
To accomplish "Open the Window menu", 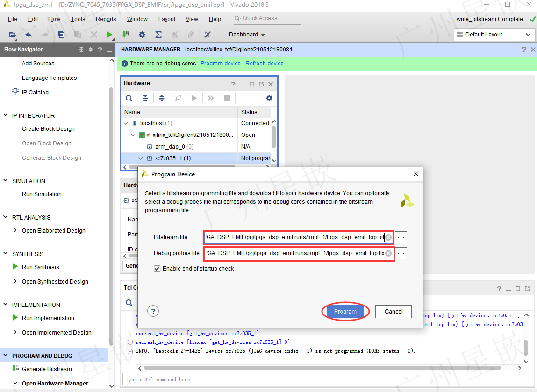I will coord(137,19).
